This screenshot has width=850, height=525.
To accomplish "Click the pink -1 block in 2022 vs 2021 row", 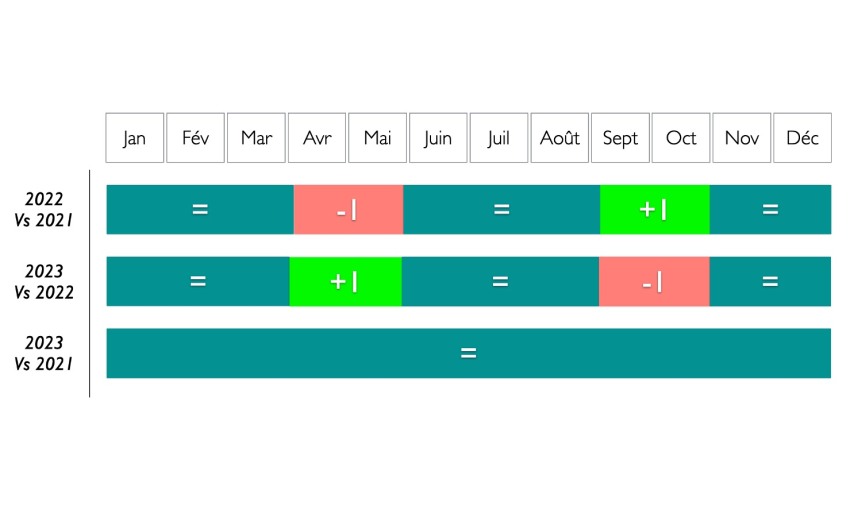I will pyautogui.click(x=348, y=209).
